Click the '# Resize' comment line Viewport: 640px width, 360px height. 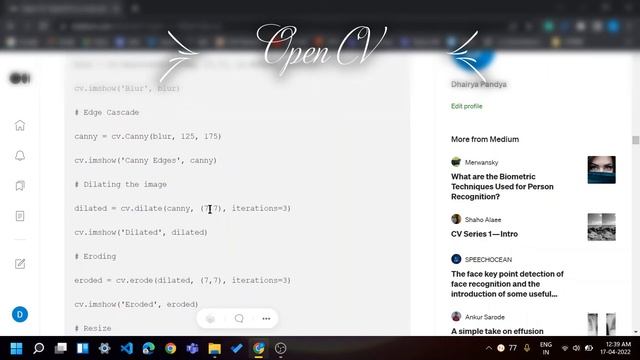point(93,328)
